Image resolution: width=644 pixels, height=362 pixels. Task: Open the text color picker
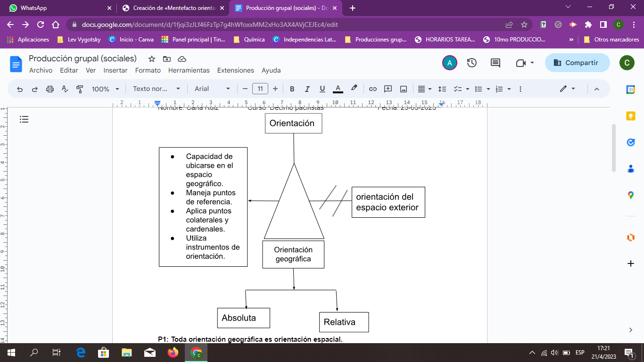[338, 89]
